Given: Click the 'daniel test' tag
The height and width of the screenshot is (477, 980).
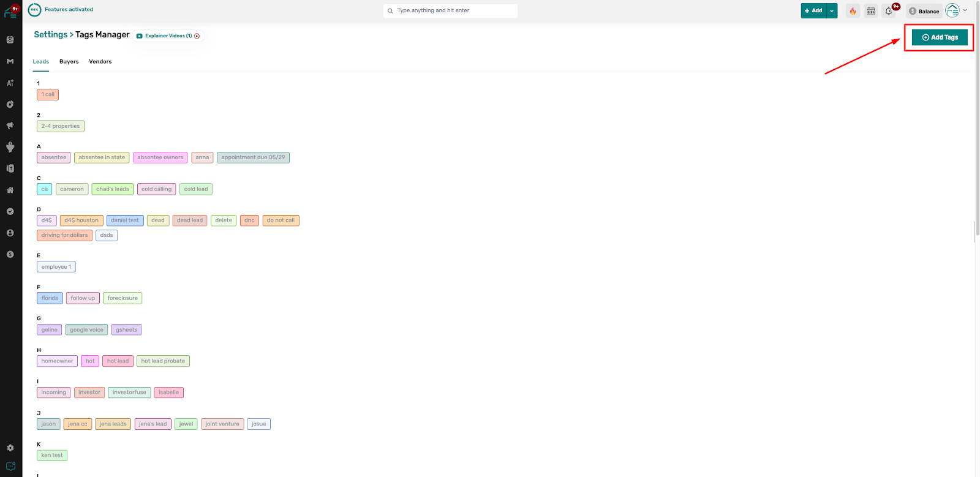Looking at the screenshot, I should 125,220.
